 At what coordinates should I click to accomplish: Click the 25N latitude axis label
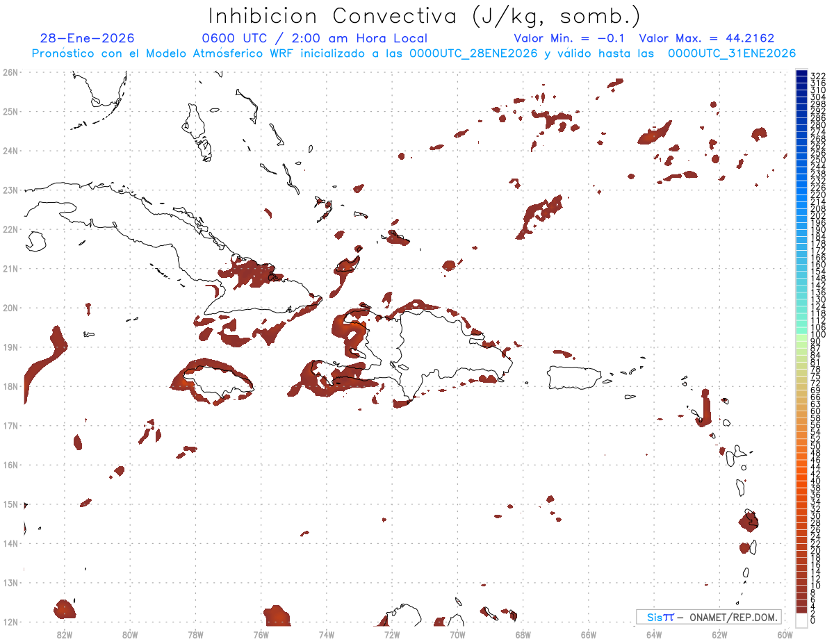point(10,111)
